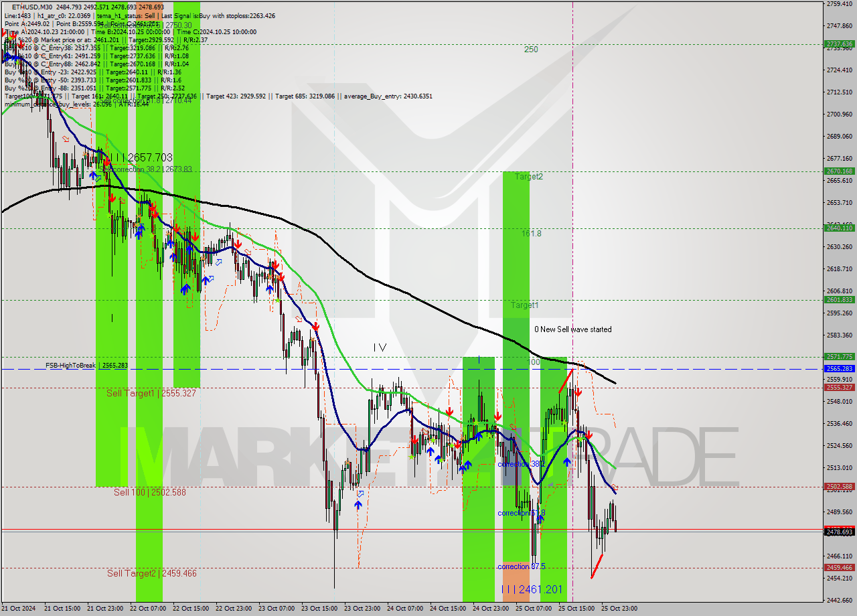Select the 2724.410 price scale value
This screenshot has height=616, width=857.
click(840, 70)
